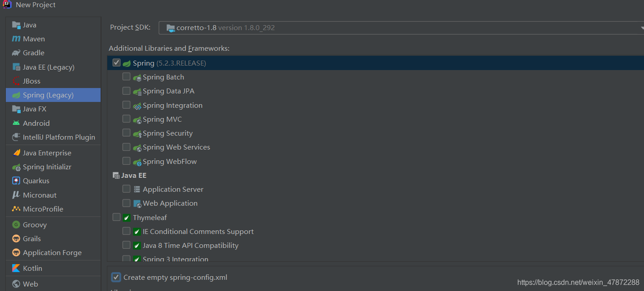Screen dimensions: 644x291
Task: Click the IntelliJ IDEA logo in the title bar
Action: pos(8,4)
